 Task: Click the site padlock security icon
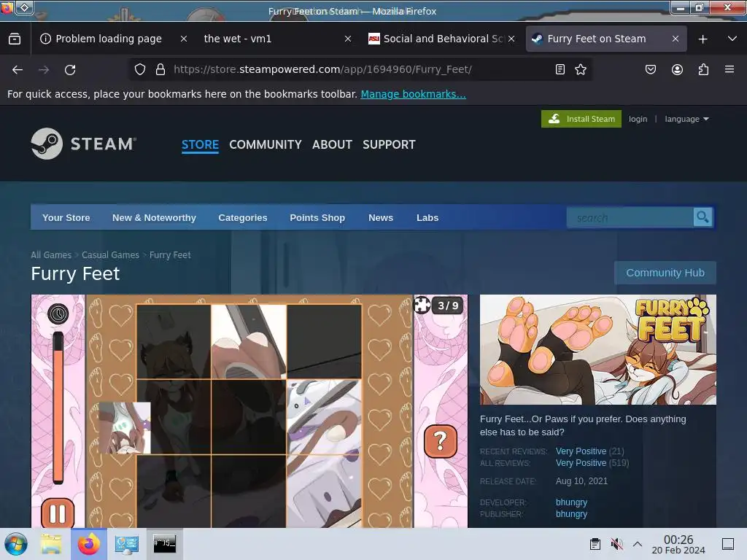[160, 69]
